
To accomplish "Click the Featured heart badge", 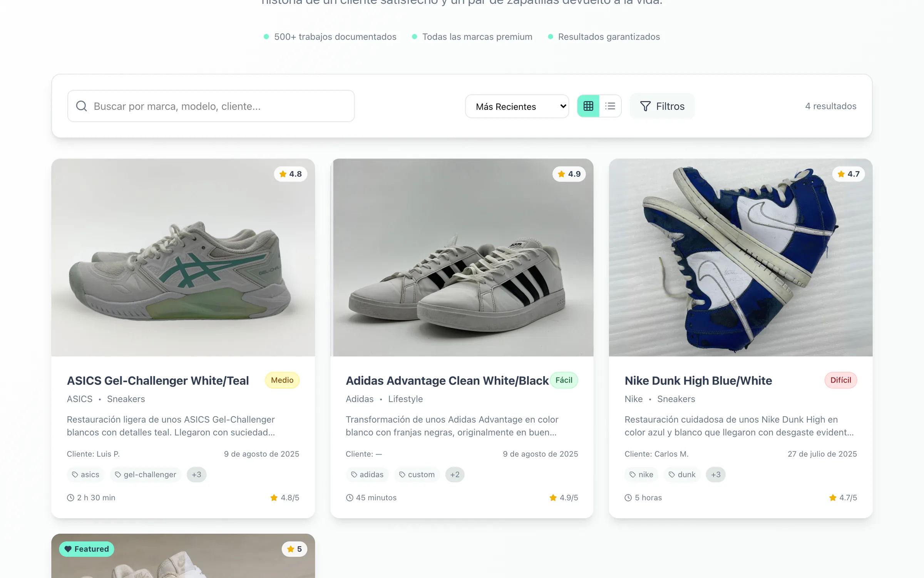I will 87,549.
